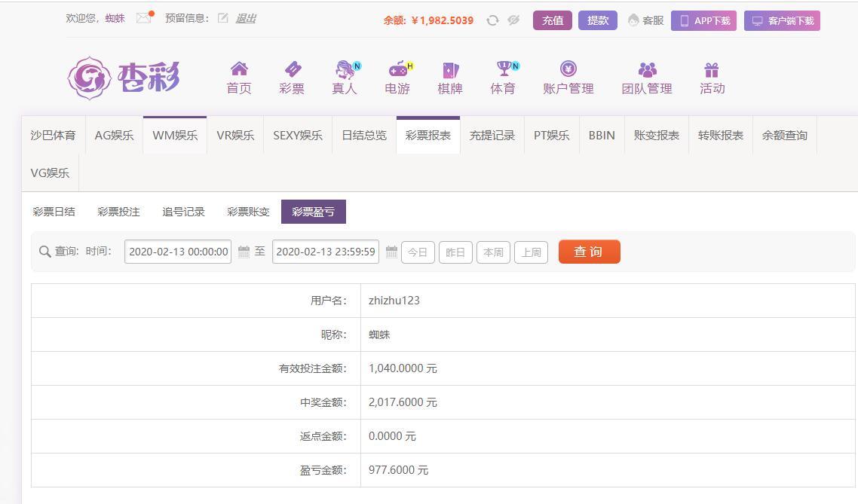This screenshot has height=504, width=858.
Task: Open the 电游 game controller icon
Action: click(397, 69)
